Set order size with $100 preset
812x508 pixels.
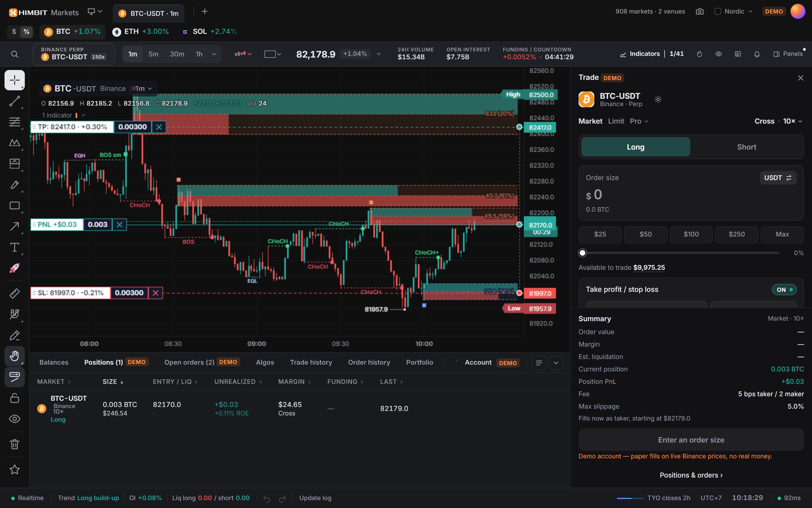tap(691, 234)
